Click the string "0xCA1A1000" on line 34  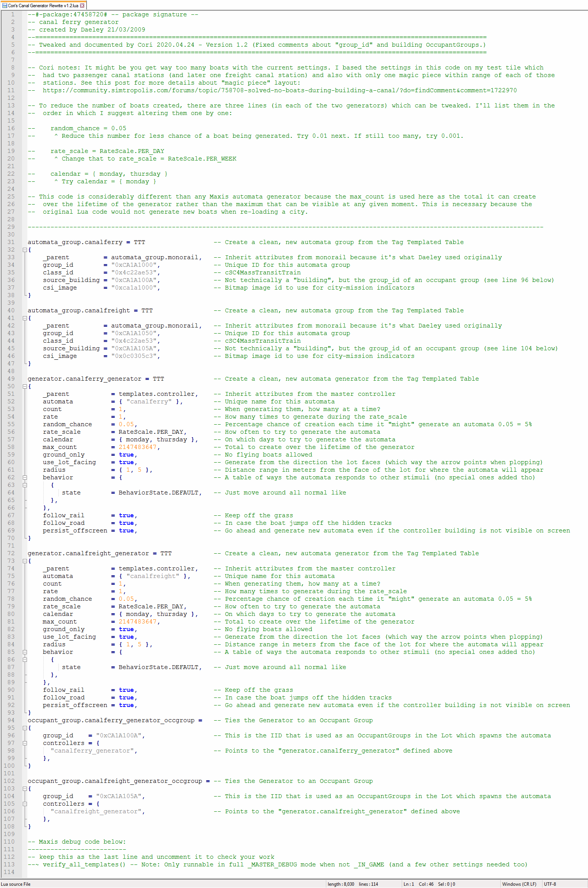134,265
